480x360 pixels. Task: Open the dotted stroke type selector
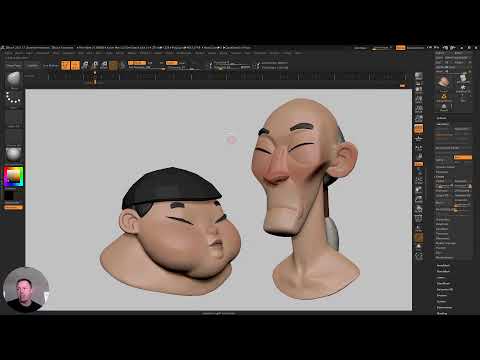click(14, 99)
